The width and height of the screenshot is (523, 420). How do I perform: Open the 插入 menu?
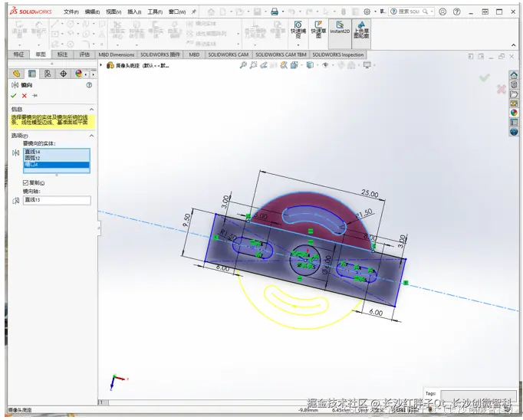coord(134,12)
